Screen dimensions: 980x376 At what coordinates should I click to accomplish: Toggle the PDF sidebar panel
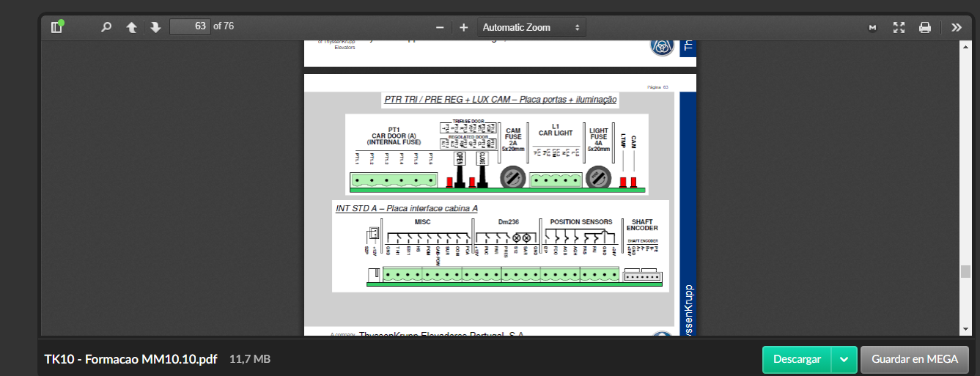point(57,27)
